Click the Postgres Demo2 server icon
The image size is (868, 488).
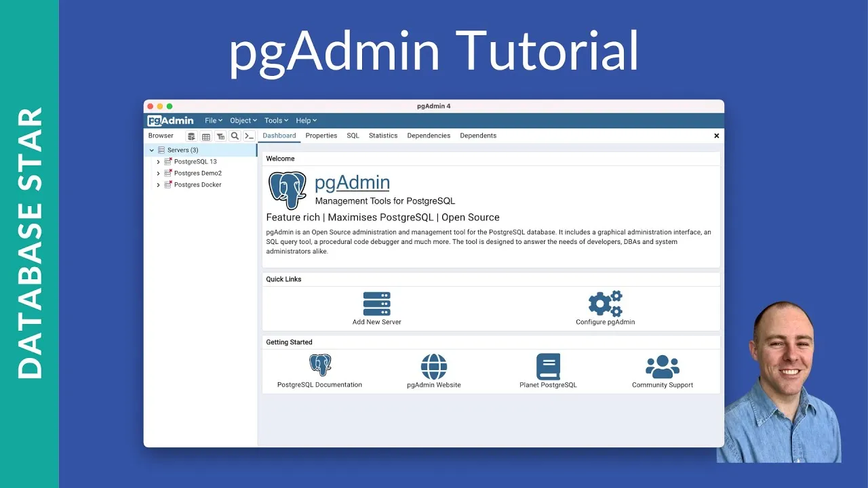(168, 173)
